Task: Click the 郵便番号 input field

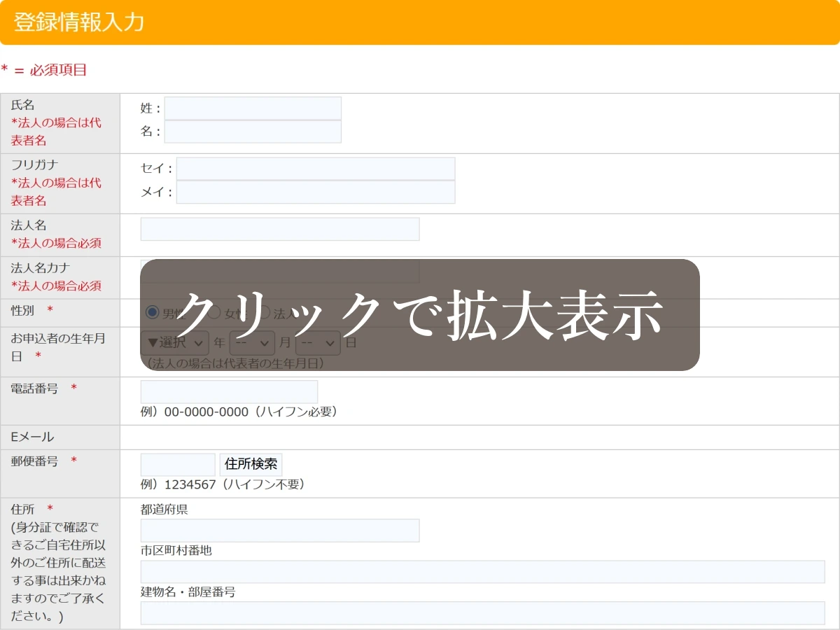Action: tap(178, 465)
